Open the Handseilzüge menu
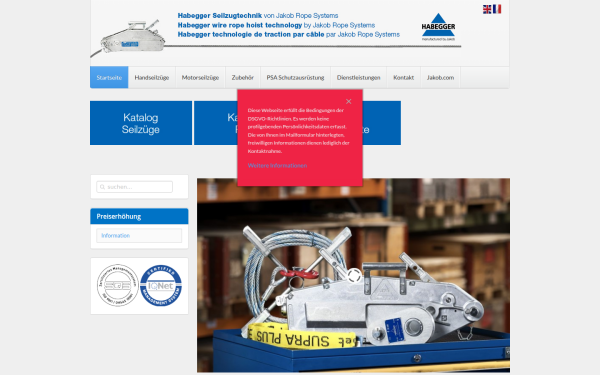Image resolution: width=600 pixels, height=375 pixels. [x=152, y=77]
